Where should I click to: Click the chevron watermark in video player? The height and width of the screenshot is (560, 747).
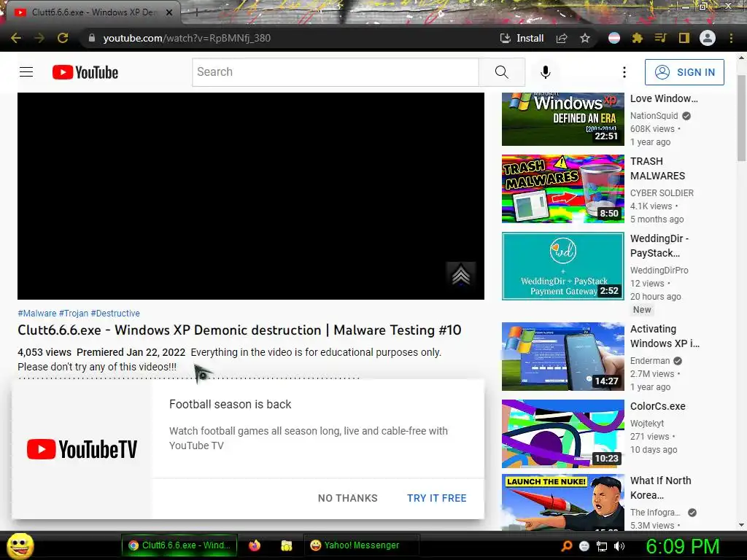coord(461,274)
